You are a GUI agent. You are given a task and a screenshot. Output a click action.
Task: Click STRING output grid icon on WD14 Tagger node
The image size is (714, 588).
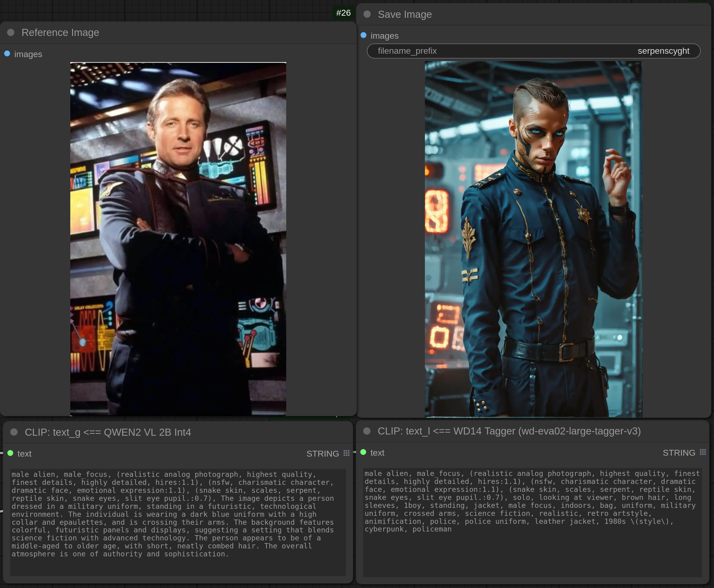coord(703,452)
